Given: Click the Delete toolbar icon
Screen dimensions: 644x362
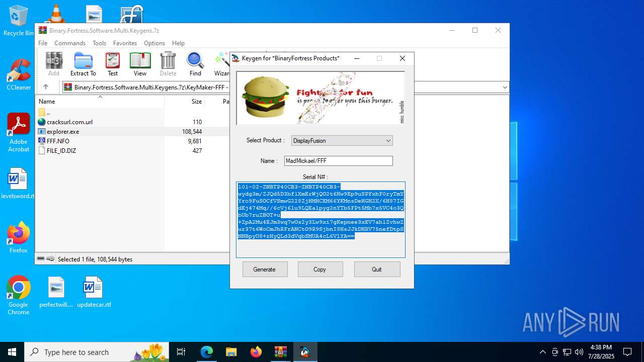Looking at the screenshot, I should (168, 64).
